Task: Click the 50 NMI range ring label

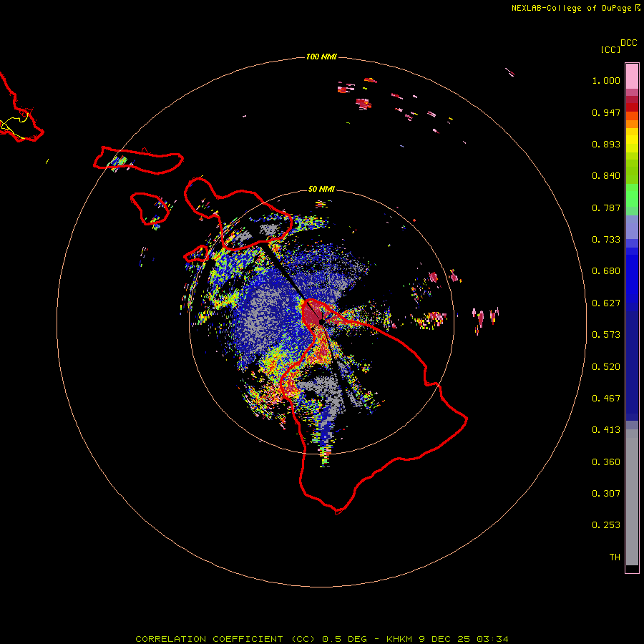Action: click(x=321, y=189)
